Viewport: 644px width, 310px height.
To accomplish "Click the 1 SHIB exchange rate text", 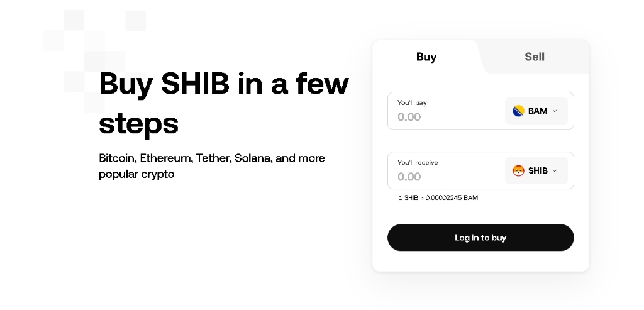I will pos(438,197).
